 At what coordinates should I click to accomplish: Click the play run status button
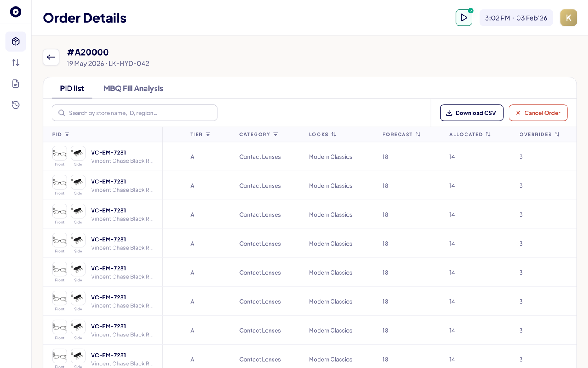(x=464, y=18)
